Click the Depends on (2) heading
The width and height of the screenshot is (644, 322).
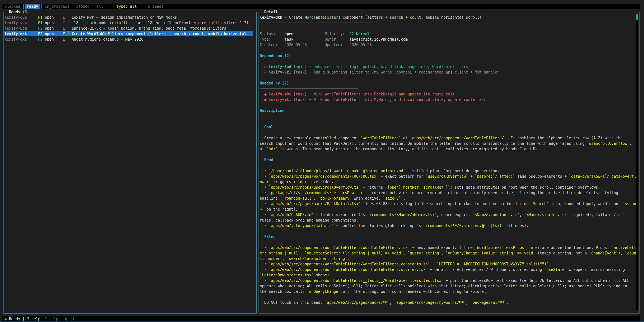click(275, 56)
